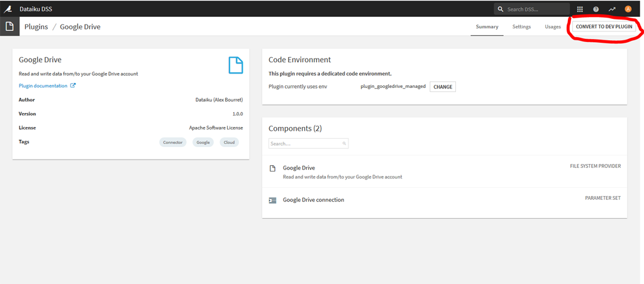
Task: Focus the Search DSS input field
Action: (x=532, y=9)
